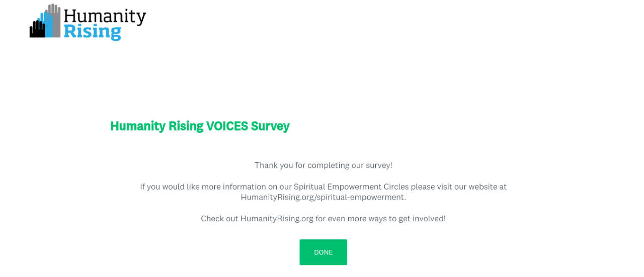This screenshot has height=277, width=644.
Task: Click the blue "Rising" word in logo
Action: 93,32
